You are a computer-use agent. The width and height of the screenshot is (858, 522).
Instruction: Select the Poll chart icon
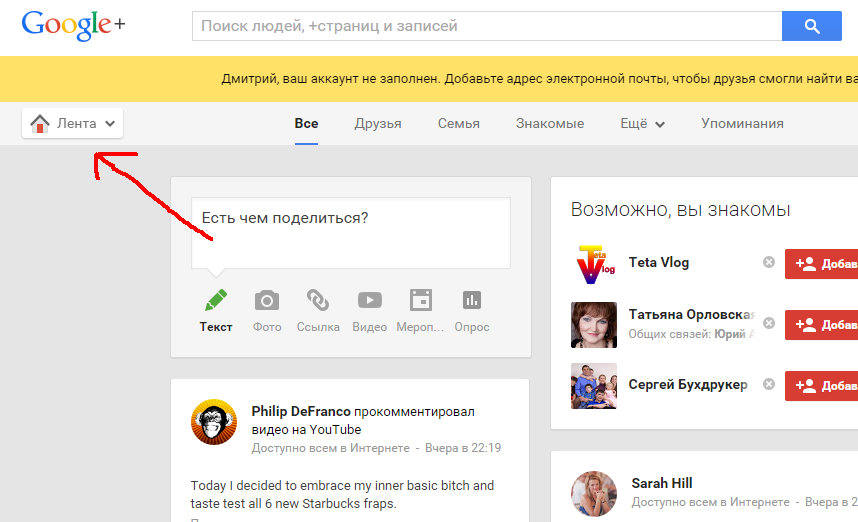click(x=471, y=301)
